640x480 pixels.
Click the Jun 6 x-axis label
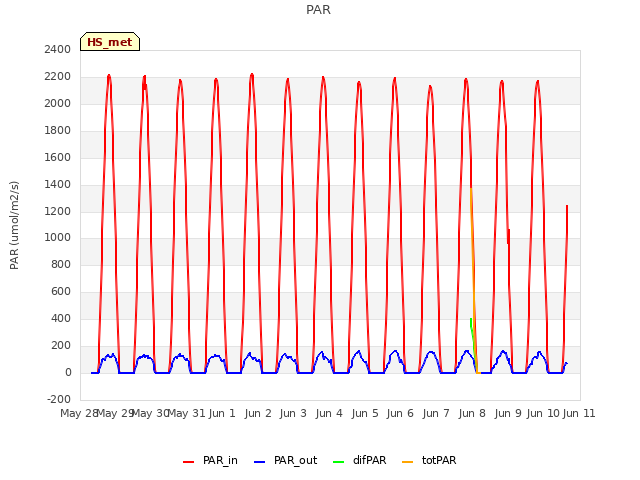(x=400, y=414)
